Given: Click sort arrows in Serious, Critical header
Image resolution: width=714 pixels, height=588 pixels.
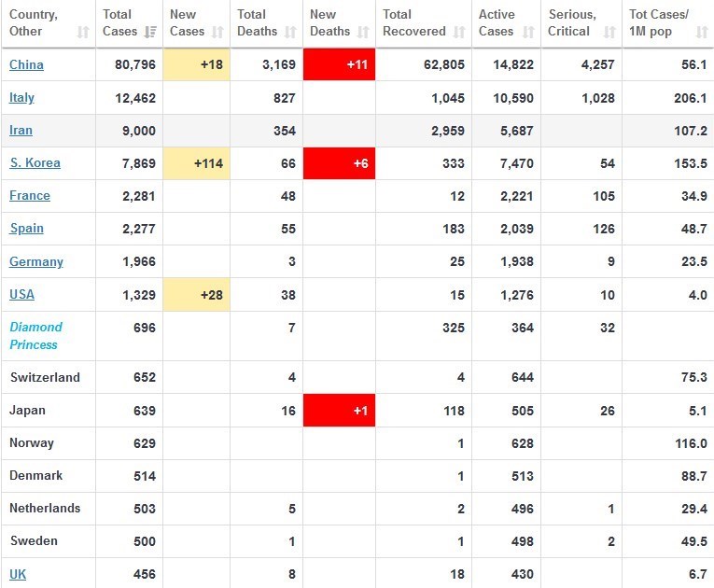Looking at the screenshot, I should 609,32.
